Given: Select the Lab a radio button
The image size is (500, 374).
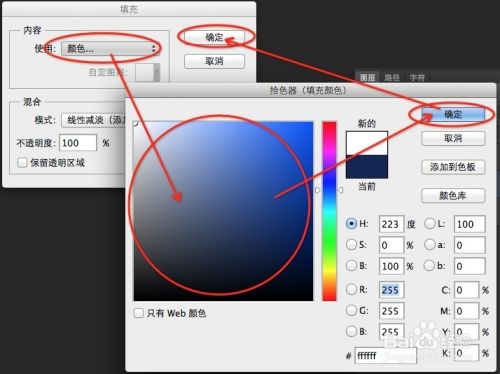Looking at the screenshot, I should click(x=430, y=245).
